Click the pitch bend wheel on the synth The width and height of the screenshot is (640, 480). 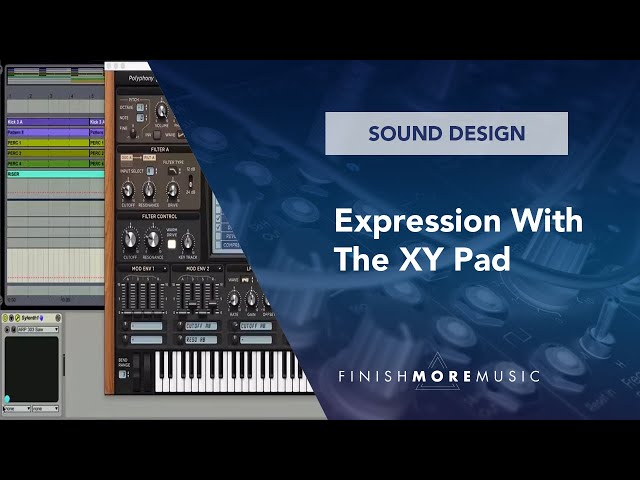[x=136, y=372]
